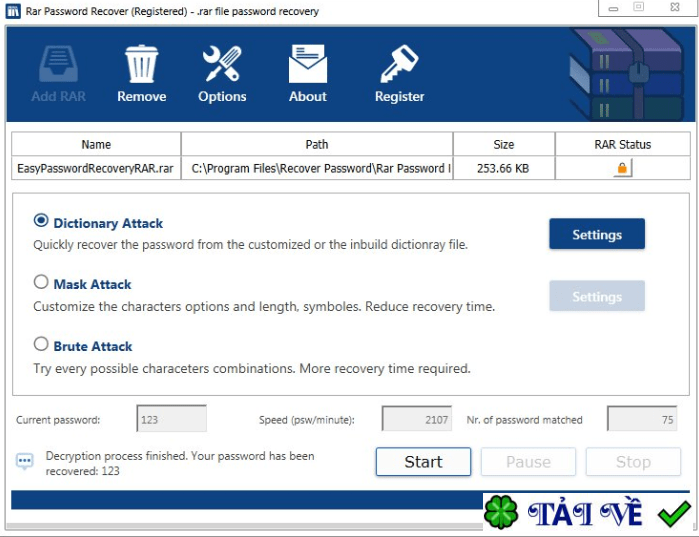This screenshot has width=699, height=537.
Task: Click the 253.66 KB size cell
Action: (x=504, y=168)
